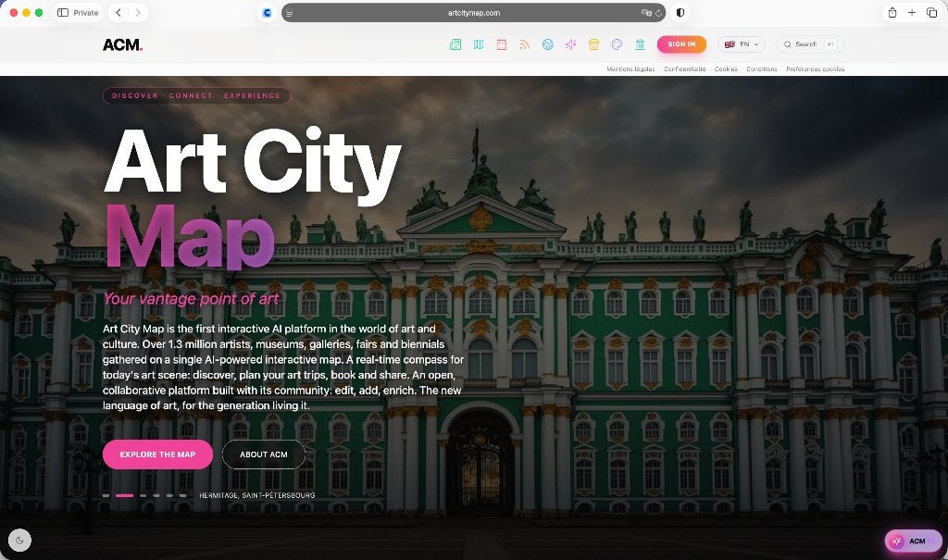The height and width of the screenshot is (560, 948).
Task: Click the blue C extension icon
Action: (267, 13)
